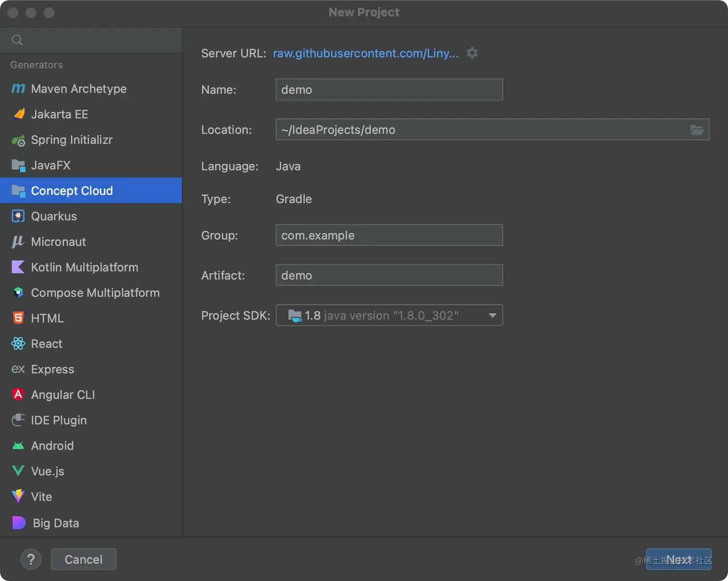Select the HTML generator label
The height and width of the screenshot is (581, 728).
pos(47,318)
